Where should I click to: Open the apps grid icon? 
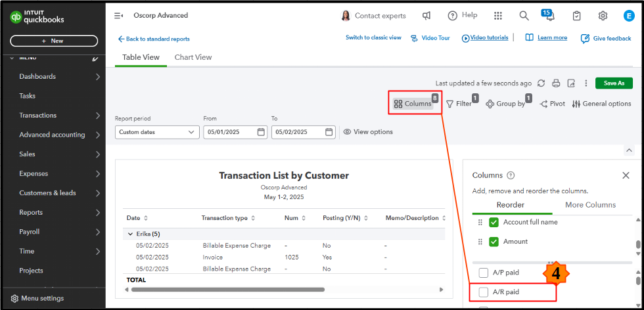498,16
